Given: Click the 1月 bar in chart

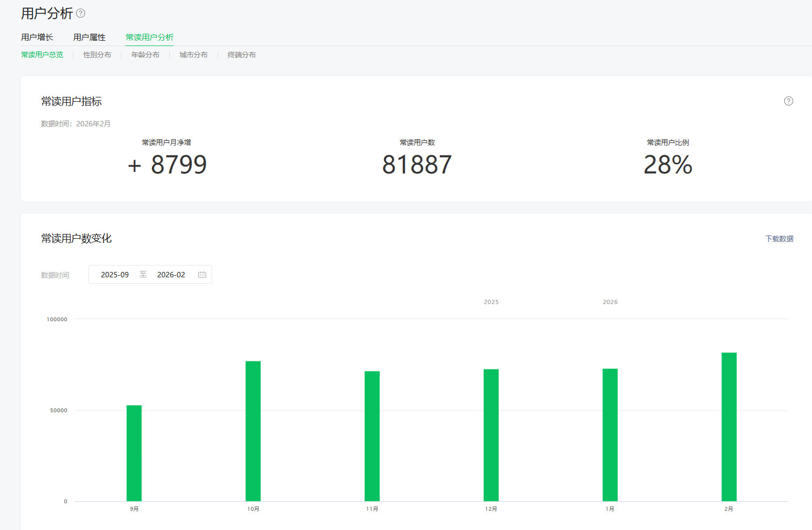Looking at the screenshot, I should coord(610,435).
